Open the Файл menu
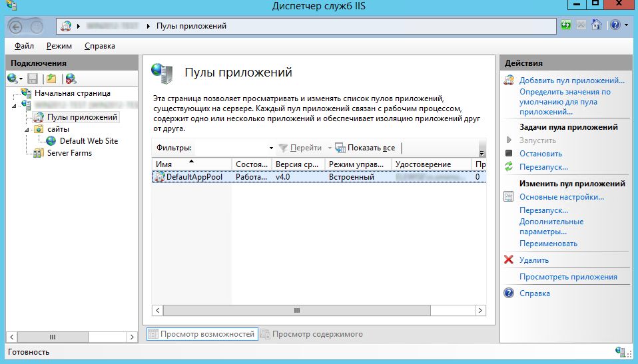This screenshot has width=638, height=364. coord(24,46)
